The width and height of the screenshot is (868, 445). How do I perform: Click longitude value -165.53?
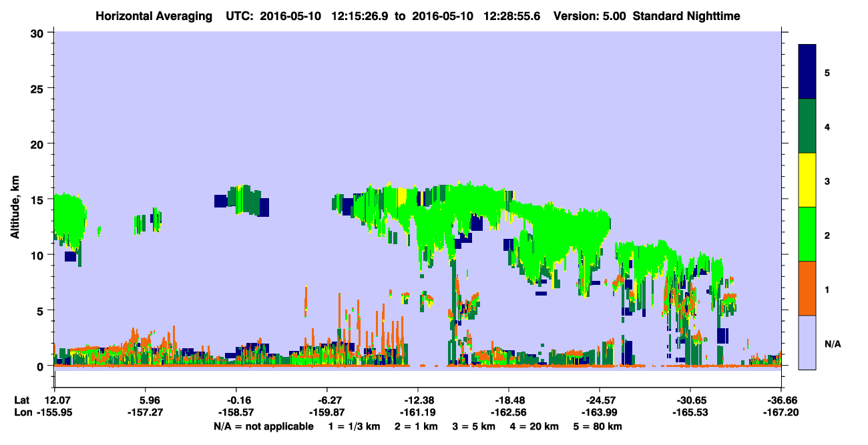pos(690,413)
